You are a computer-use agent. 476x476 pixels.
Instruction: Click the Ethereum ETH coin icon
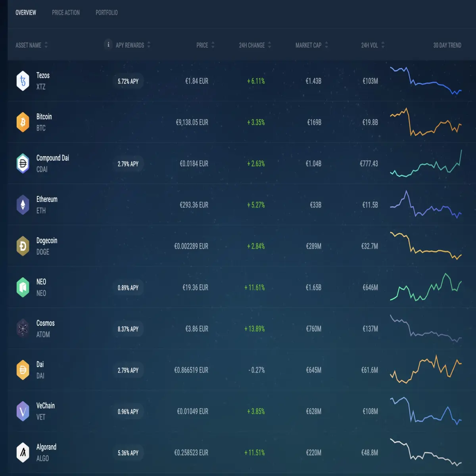tap(23, 205)
